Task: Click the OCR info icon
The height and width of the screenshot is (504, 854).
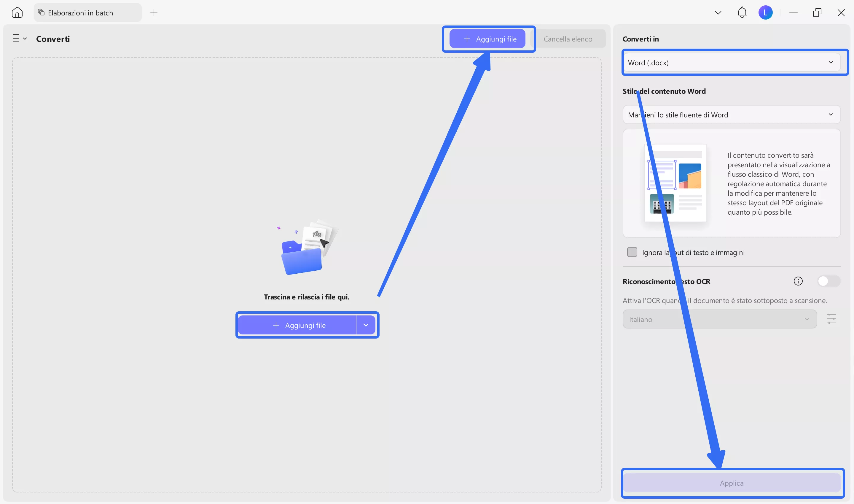Action: [798, 281]
